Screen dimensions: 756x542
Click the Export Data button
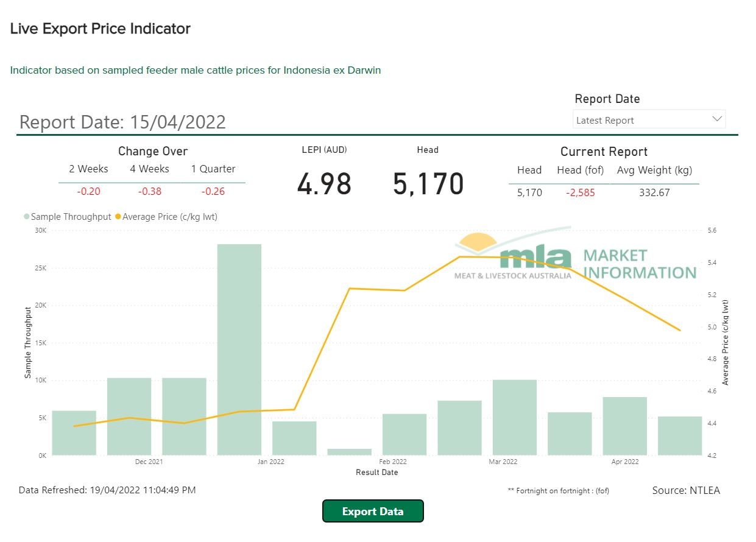coord(373,511)
